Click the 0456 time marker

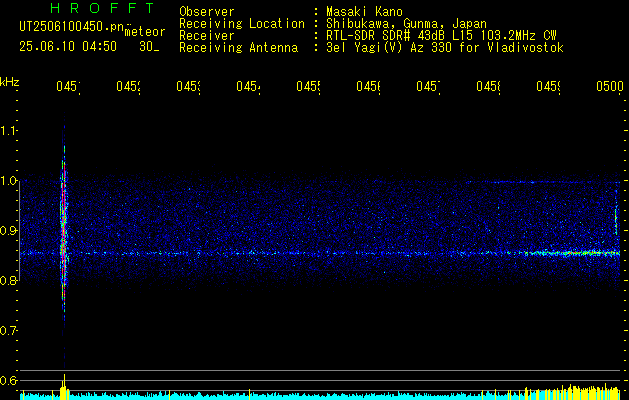click(368, 86)
